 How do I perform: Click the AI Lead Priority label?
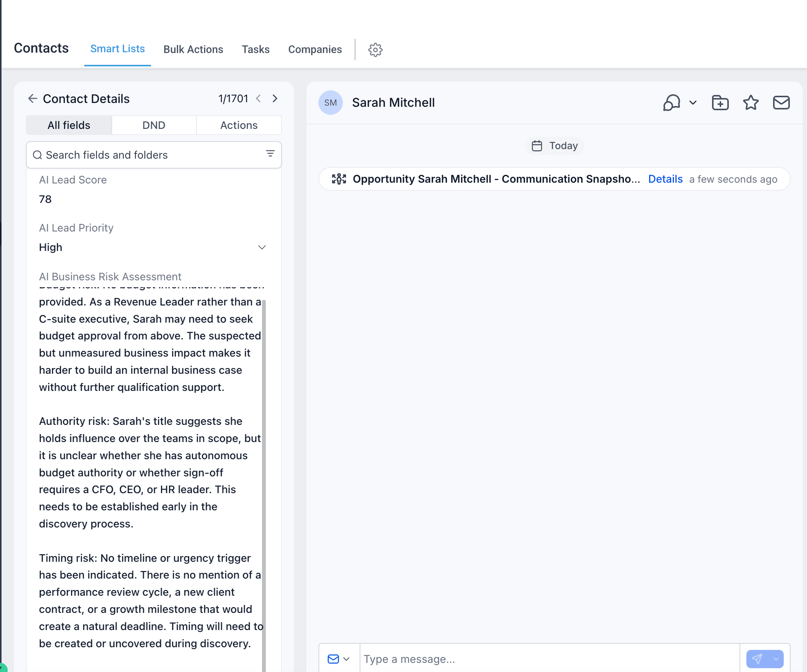click(x=76, y=228)
